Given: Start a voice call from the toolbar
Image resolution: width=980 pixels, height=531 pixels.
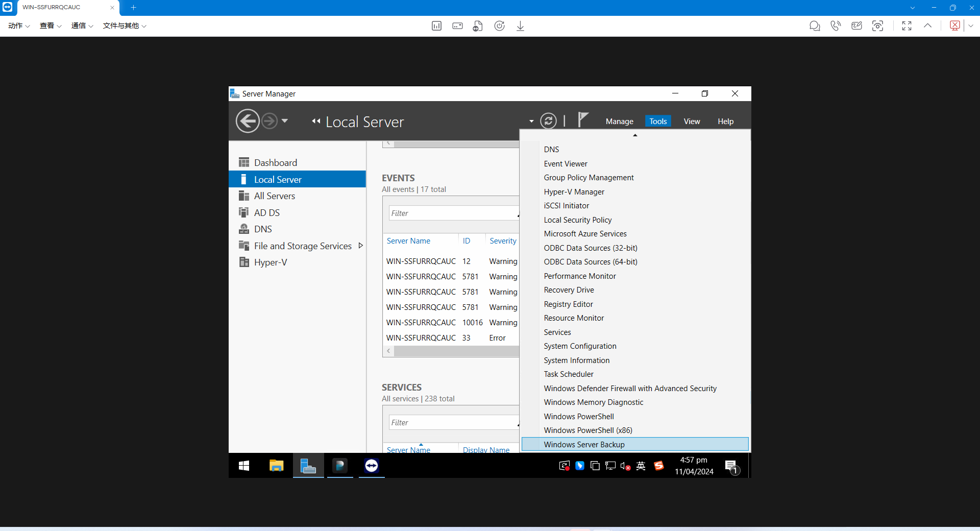Looking at the screenshot, I should (836, 26).
